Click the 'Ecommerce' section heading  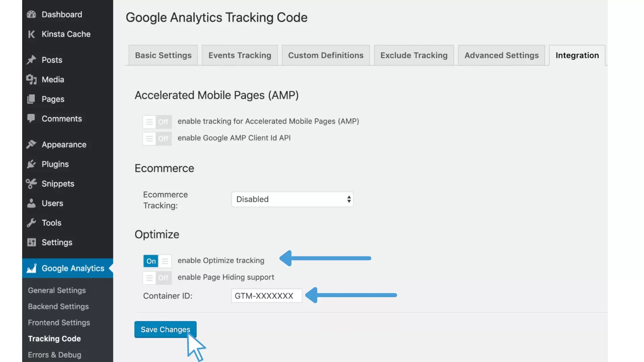click(164, 168)
